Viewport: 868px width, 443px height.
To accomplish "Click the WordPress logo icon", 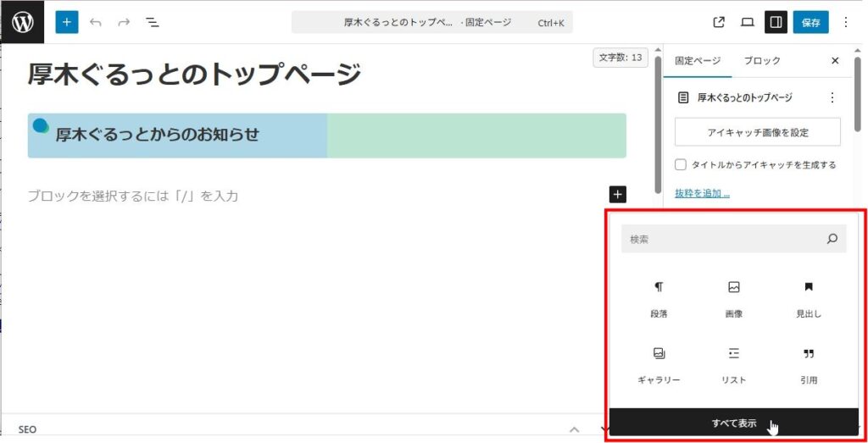I will pos(22,22).
